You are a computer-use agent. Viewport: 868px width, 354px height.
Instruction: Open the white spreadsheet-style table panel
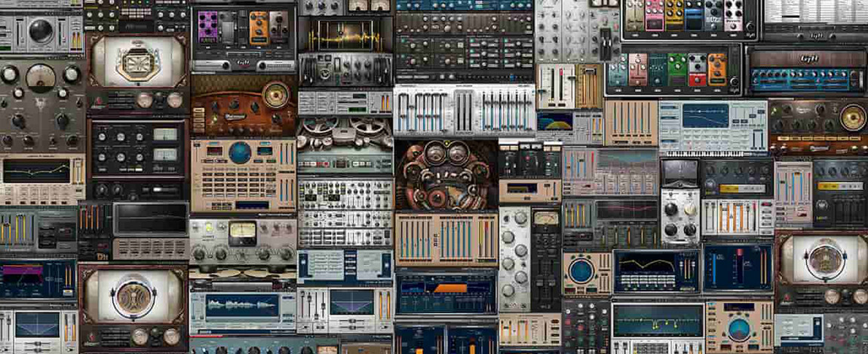pos(815,12)
